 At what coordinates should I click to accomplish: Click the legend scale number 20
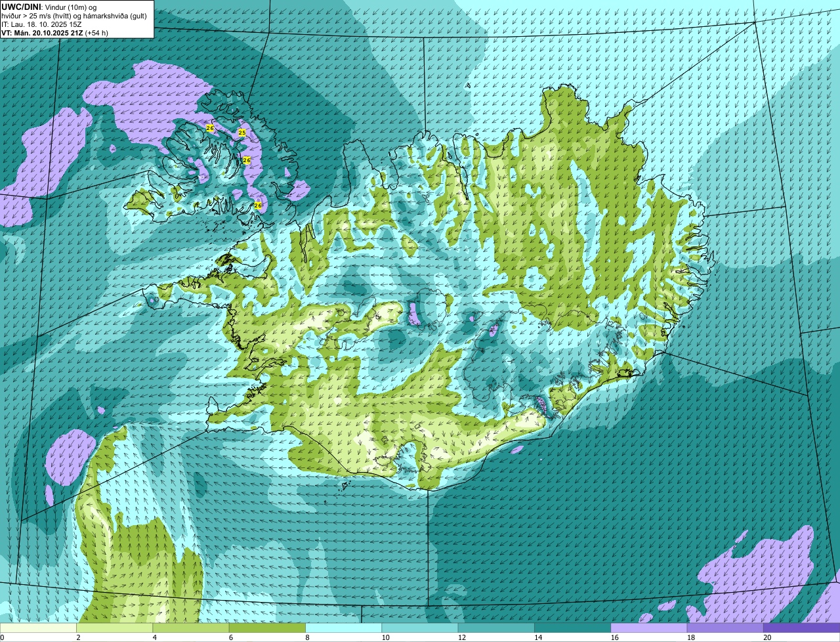tap(767, 637)
